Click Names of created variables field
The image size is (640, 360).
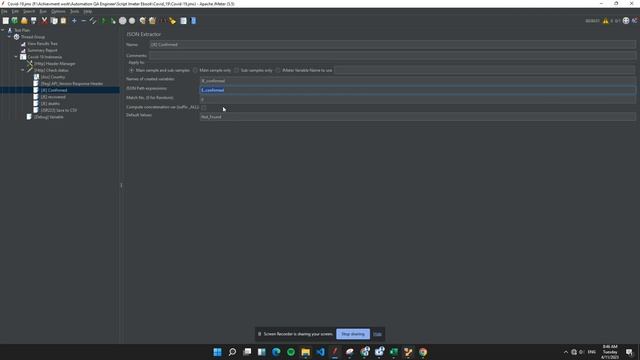(x=418, y=81)
